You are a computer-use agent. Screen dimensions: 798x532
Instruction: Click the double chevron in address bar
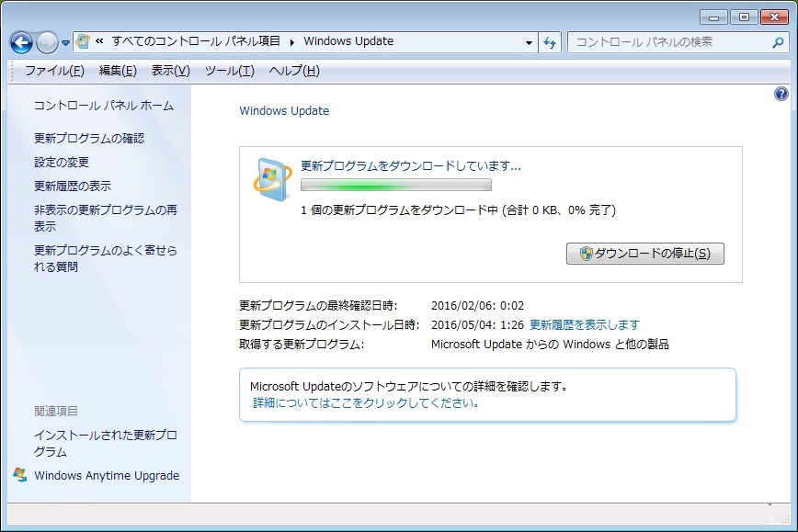99,41
